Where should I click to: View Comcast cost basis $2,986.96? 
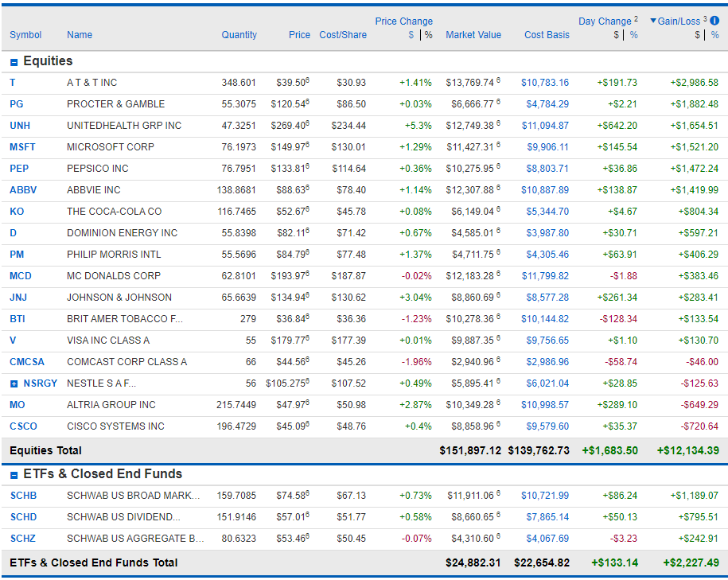[x=547, y=362]
